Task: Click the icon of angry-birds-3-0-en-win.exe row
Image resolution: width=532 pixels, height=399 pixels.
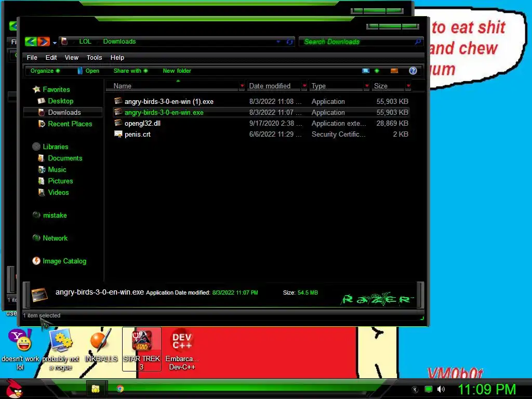Action: click(x=118, y=112)
